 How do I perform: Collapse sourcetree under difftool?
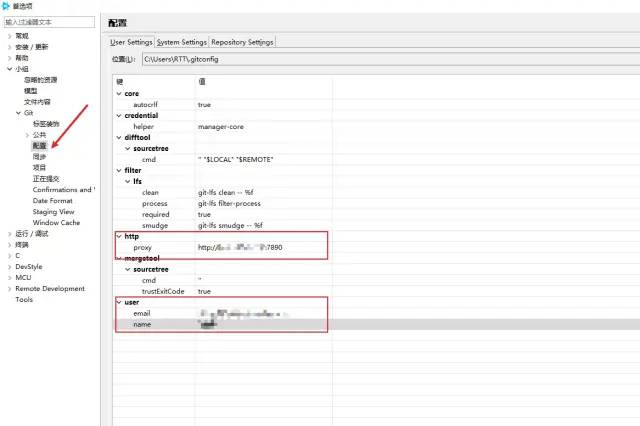(128, 149)
